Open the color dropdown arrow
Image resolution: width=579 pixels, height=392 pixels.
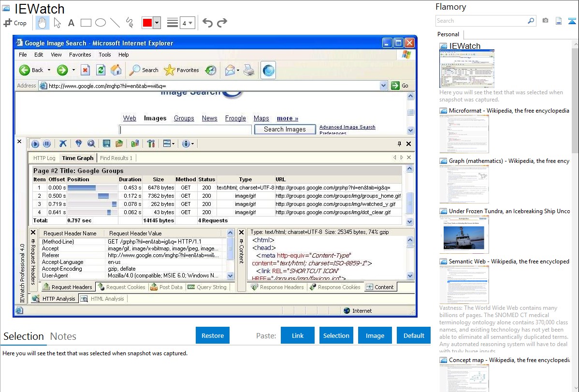click(x=157, y=23)
